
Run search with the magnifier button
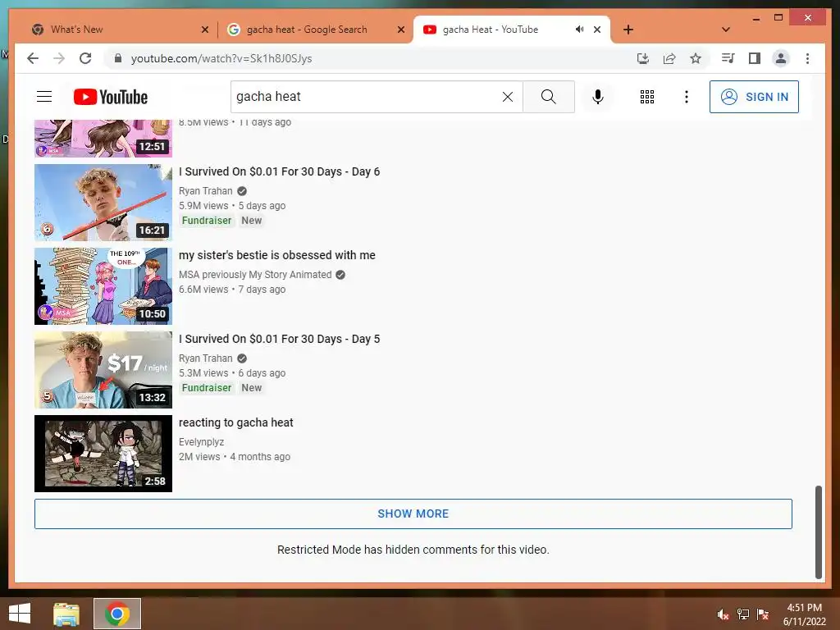click(549, 97)
